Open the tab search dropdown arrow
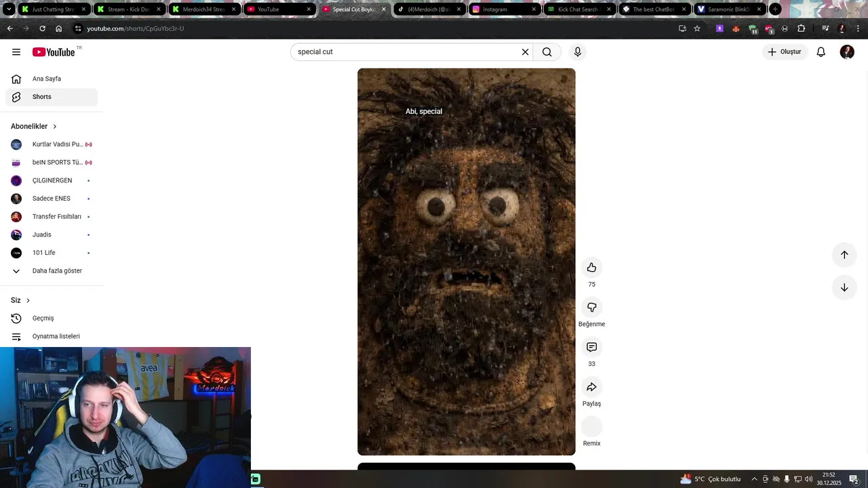 (9, 9)
